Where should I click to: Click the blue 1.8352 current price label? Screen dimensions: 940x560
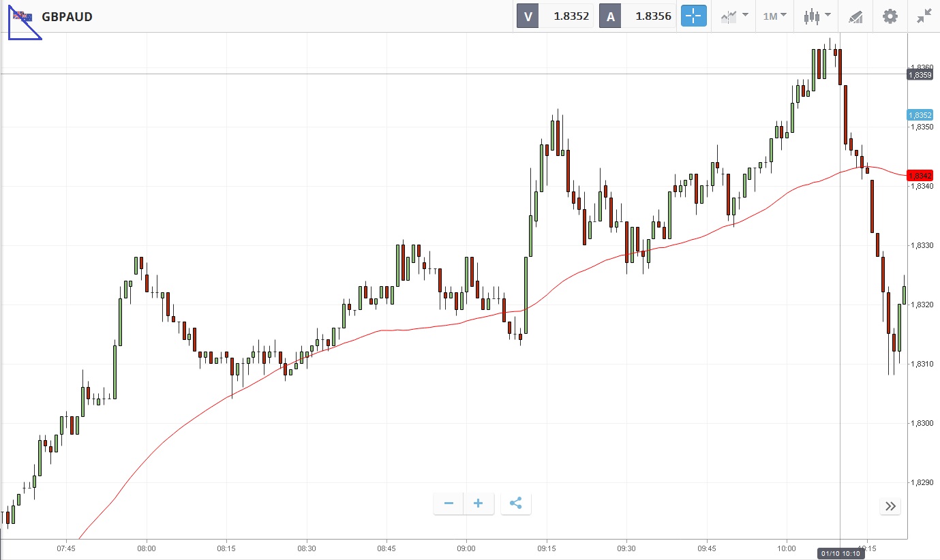[x=920, y=115]
